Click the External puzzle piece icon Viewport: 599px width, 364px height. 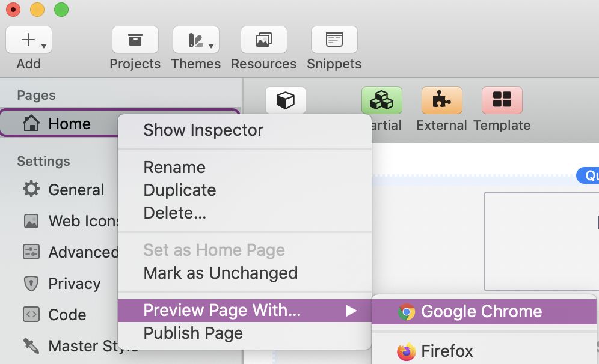coord(442,101)
